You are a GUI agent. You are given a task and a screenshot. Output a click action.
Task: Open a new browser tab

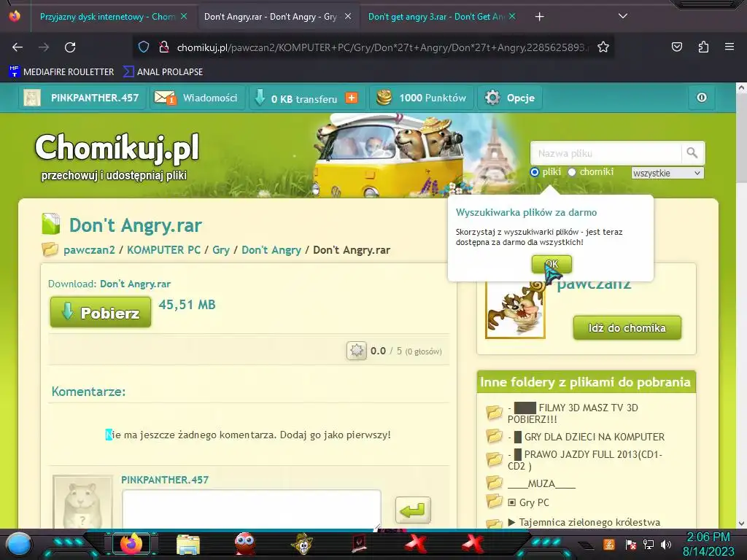pyautogui.click(x=539, y=17)
